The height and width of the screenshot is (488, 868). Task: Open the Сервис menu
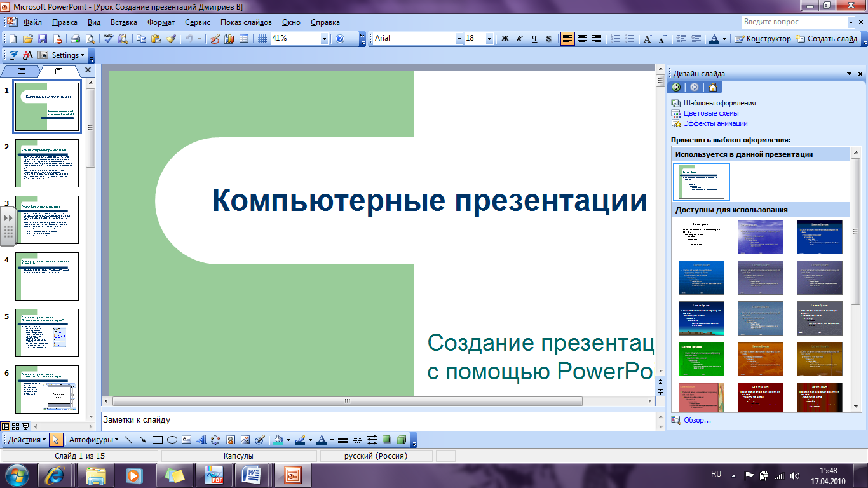pos(198,22)
